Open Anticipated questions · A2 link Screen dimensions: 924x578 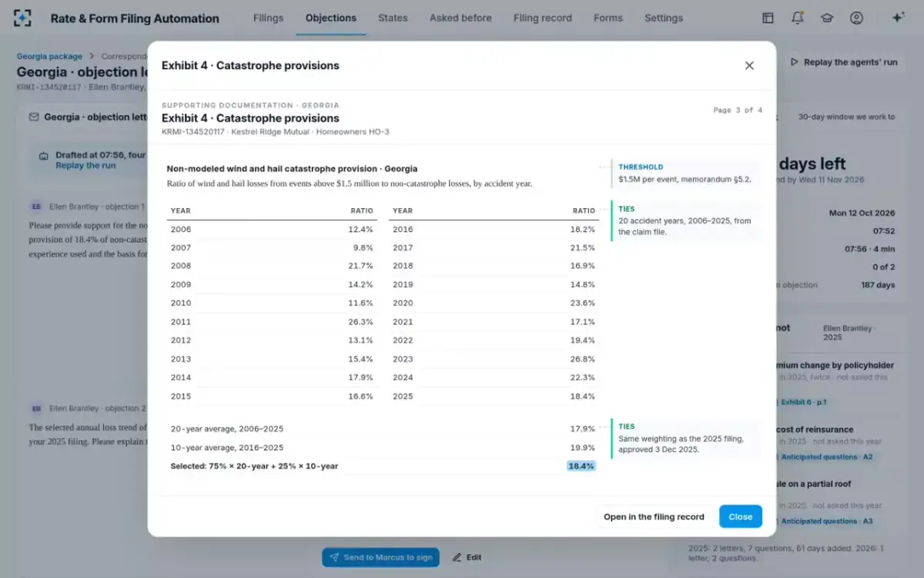tap(827, 457)
